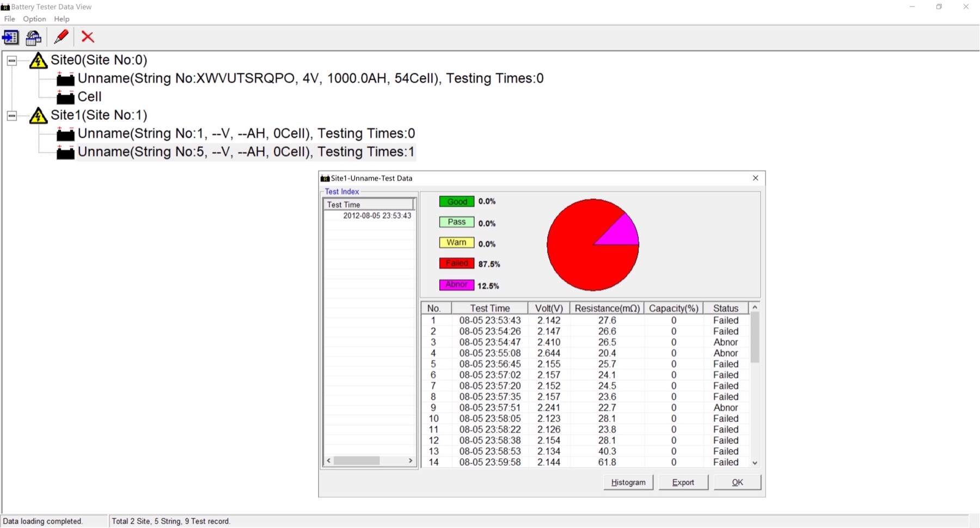Collapse the Site0 tree branch
The image size is (980, 528).
click(11, 60)
